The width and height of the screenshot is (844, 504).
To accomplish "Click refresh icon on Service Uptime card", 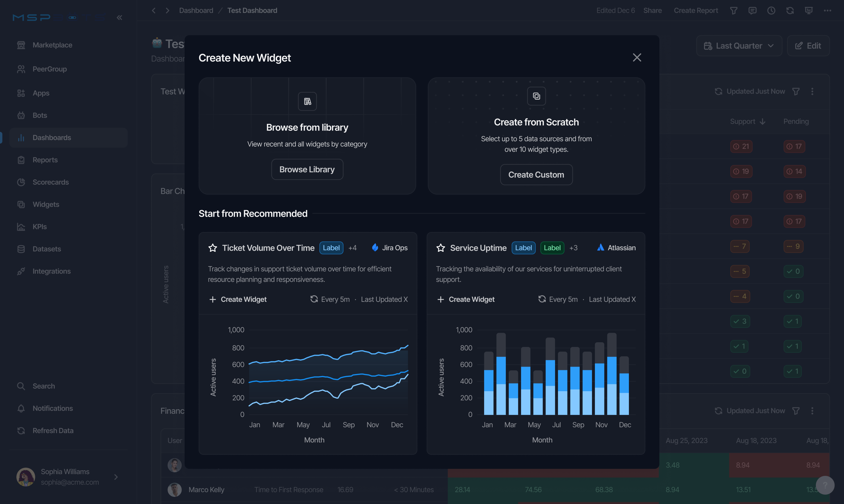I will (x=542, y=299).
